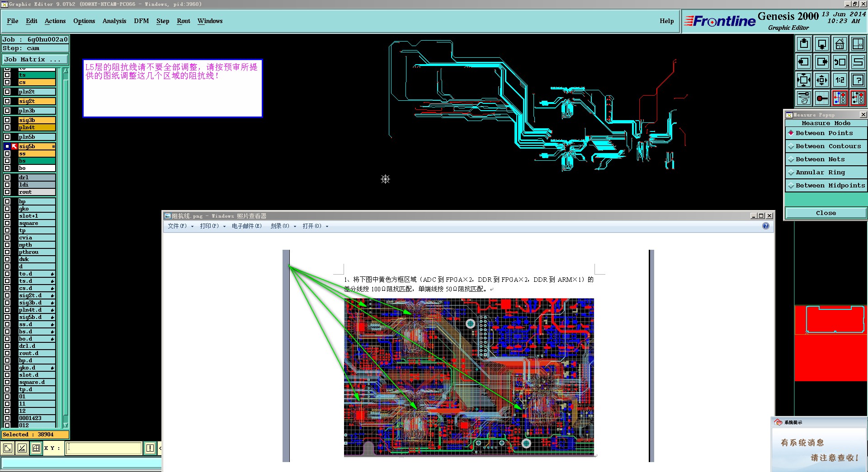The image size is (868, 472).
Task: Open the Step menu
Action: tap(163, 21)
